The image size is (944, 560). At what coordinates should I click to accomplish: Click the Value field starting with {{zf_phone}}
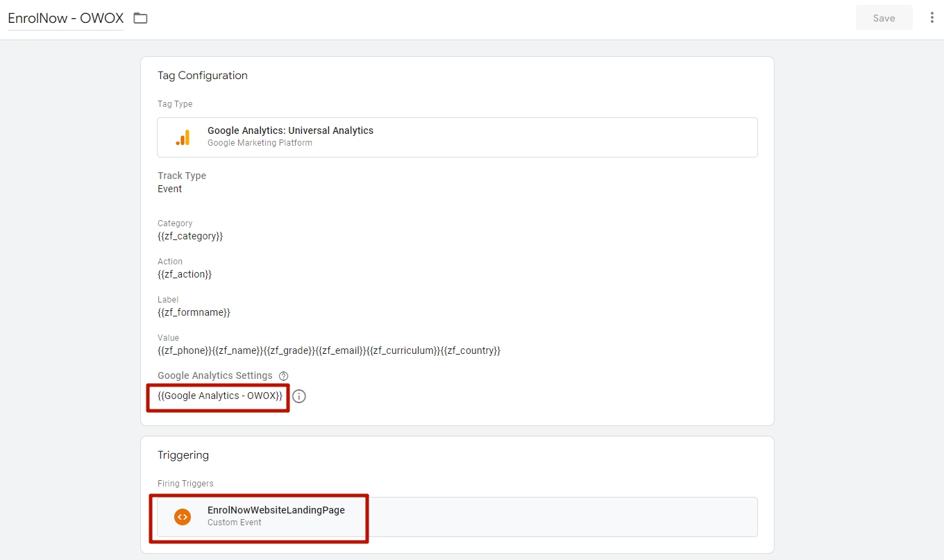(328, 350)
